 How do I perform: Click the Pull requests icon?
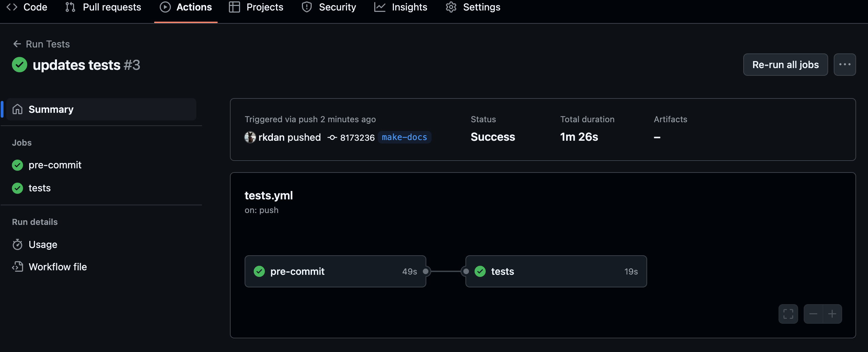point(70,7)
